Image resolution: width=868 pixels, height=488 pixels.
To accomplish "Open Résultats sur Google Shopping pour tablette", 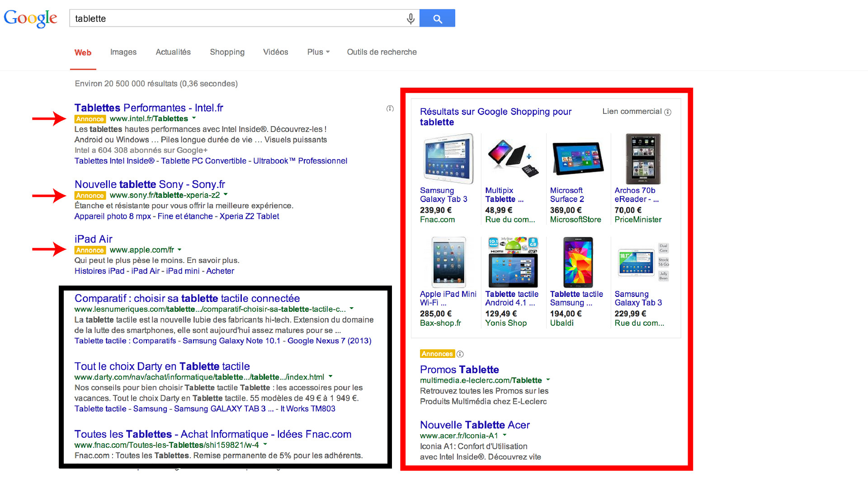I will coord(495,117).
